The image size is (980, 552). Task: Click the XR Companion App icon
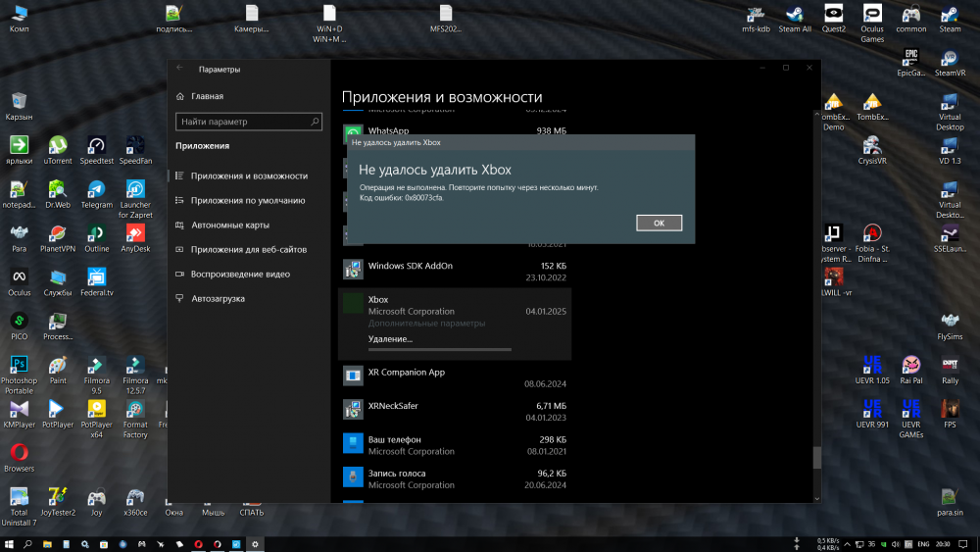353,376
